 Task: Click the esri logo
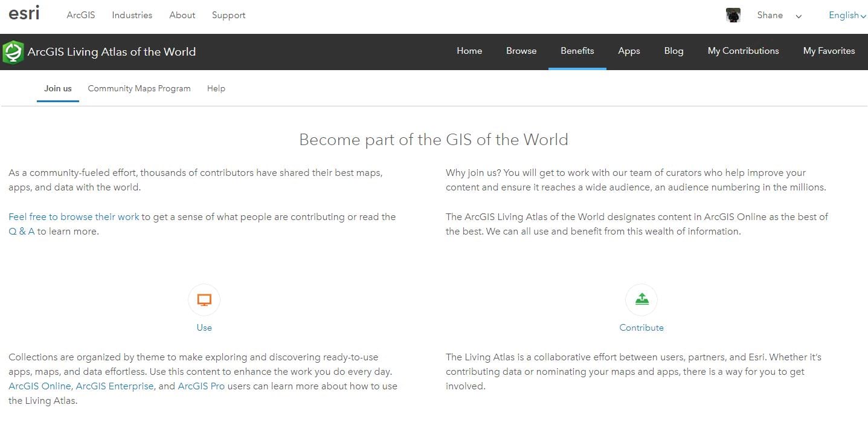[24, 13]
